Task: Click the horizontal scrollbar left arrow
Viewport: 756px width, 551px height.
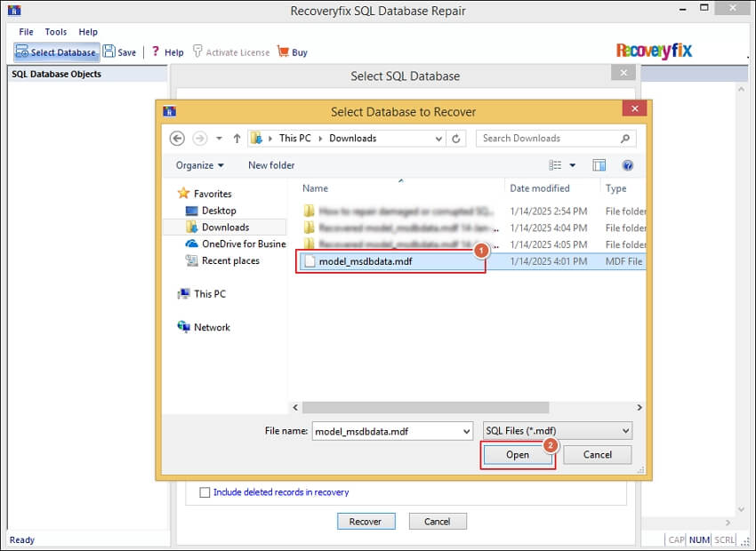Action: click(295, 407)
